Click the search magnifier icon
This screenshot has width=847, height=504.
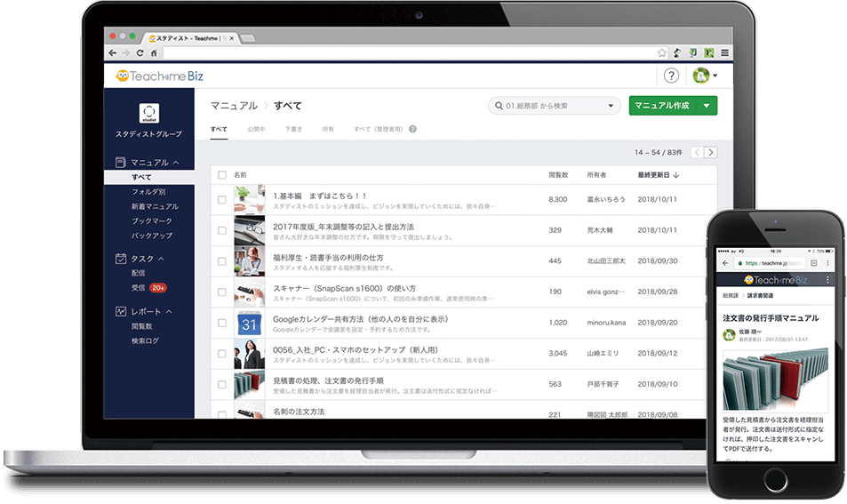pyautogui.click(x=499, y=106)
